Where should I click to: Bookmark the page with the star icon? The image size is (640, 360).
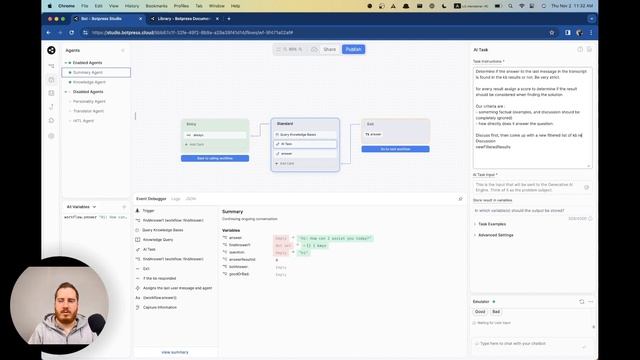(x=552, y=33)
